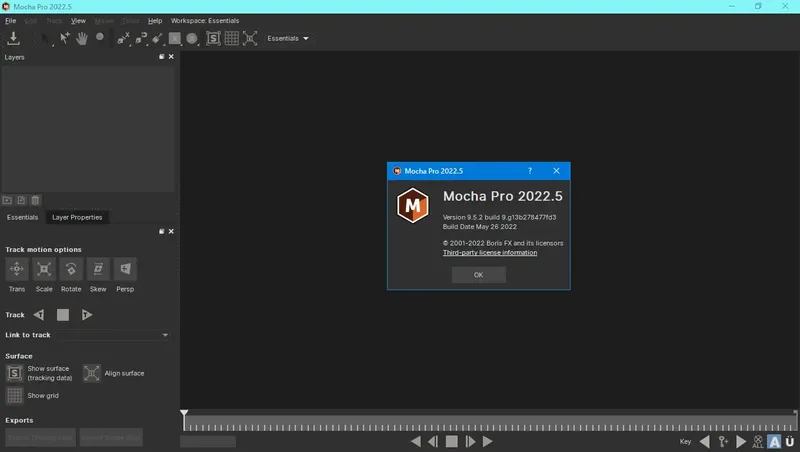Viewport: 800px width, 452px height.
Task: Toggle Trans track motion option
Action: tap(16, 269)
